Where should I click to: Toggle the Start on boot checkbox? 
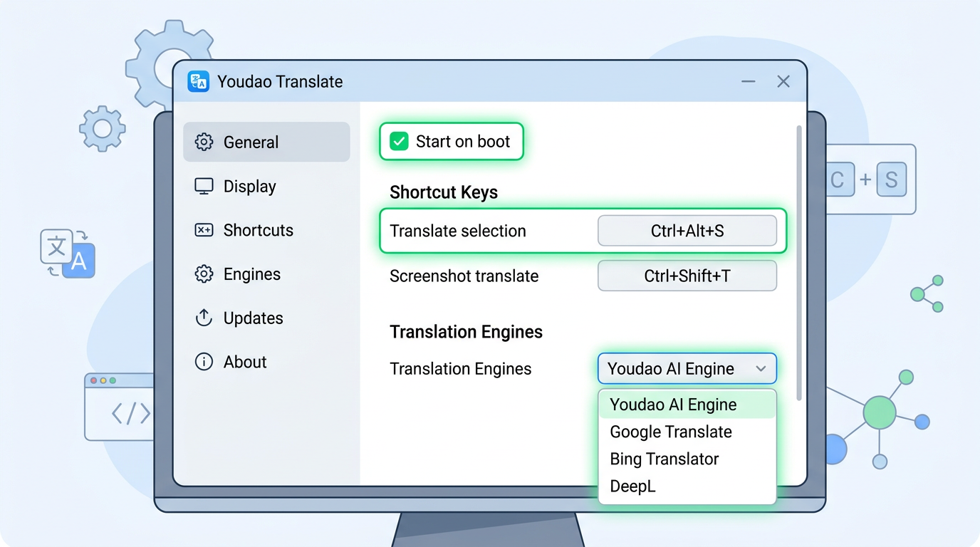[x=399, y=141]
